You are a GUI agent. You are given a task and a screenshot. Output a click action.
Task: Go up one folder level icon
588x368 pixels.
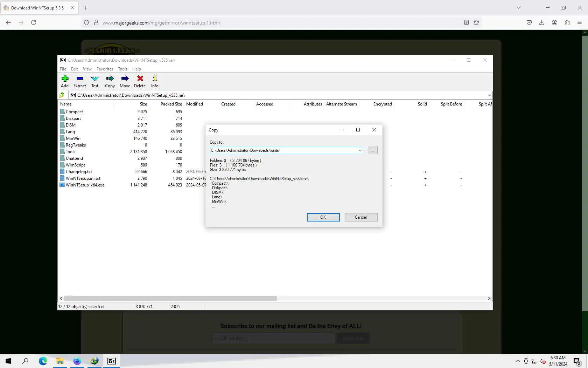(x=62, y=95)
